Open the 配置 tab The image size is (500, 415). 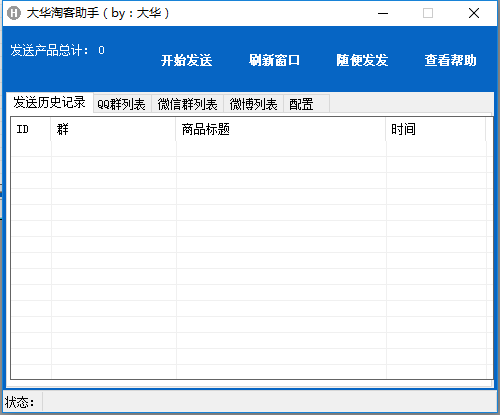306,104
